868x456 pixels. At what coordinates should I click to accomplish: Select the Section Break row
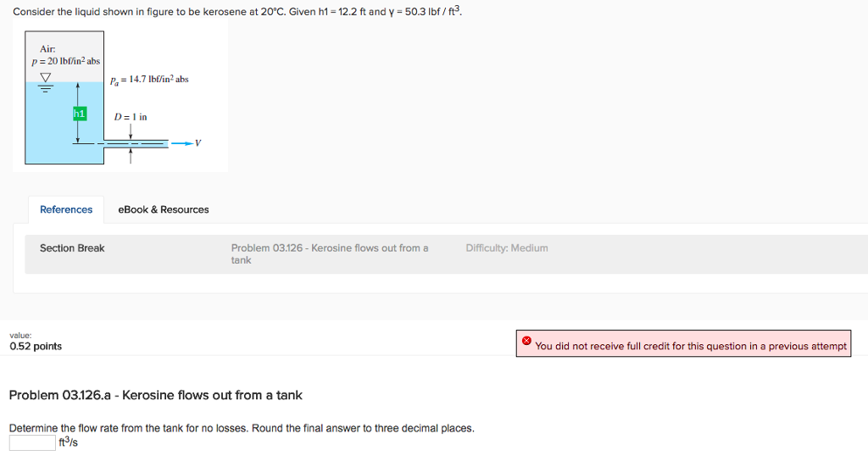coord(72,248)
